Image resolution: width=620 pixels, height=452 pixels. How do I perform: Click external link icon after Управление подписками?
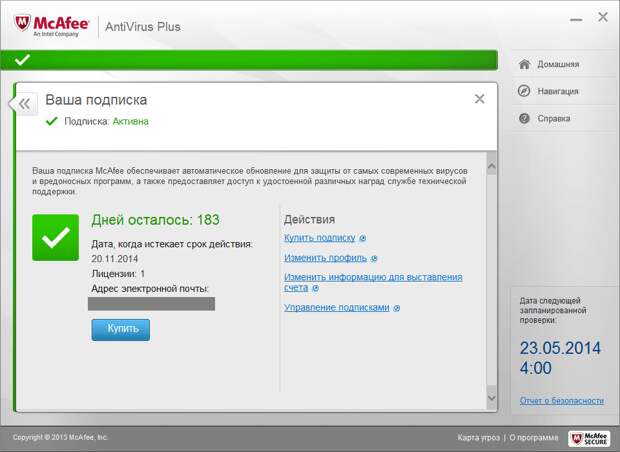pyautogui.click(x=397, y=308)
